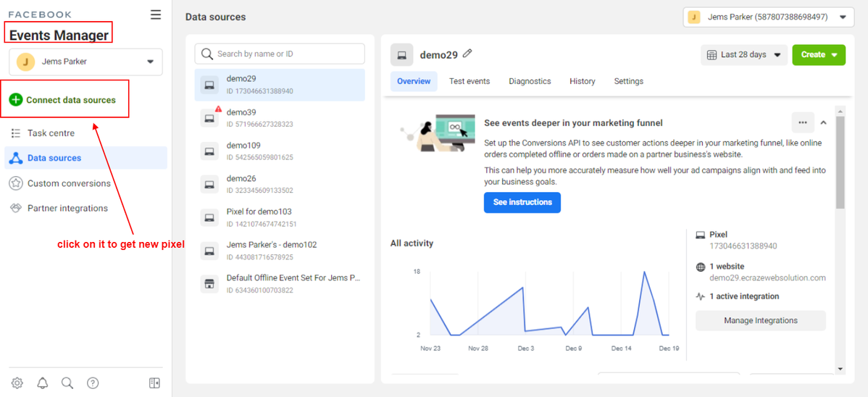Open the Jems Parker account dropdown in sidebar
Screen dimensions: 868x397
click(85, 62)
